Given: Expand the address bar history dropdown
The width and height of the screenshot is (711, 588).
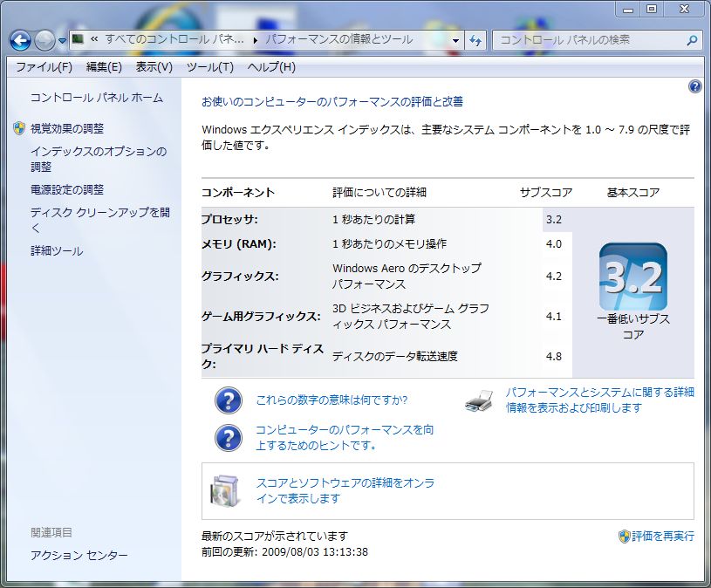Looking at the screenshot, I should tap(455, 41).
